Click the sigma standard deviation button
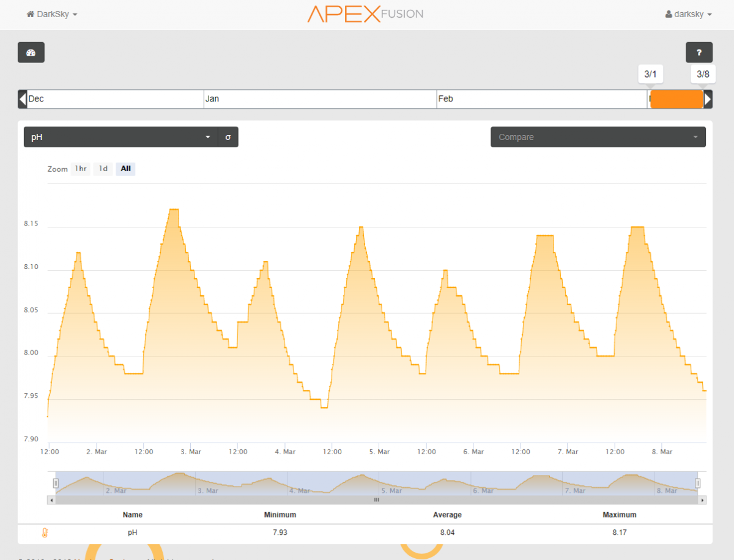Image resolution: width=734 pixels, height=560 pixels. click(228, 137)
